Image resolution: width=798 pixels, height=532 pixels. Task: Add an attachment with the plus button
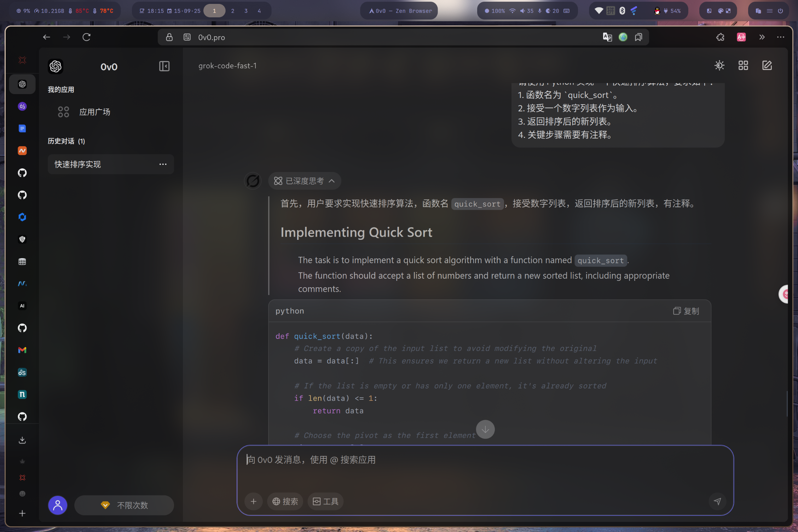254,501
